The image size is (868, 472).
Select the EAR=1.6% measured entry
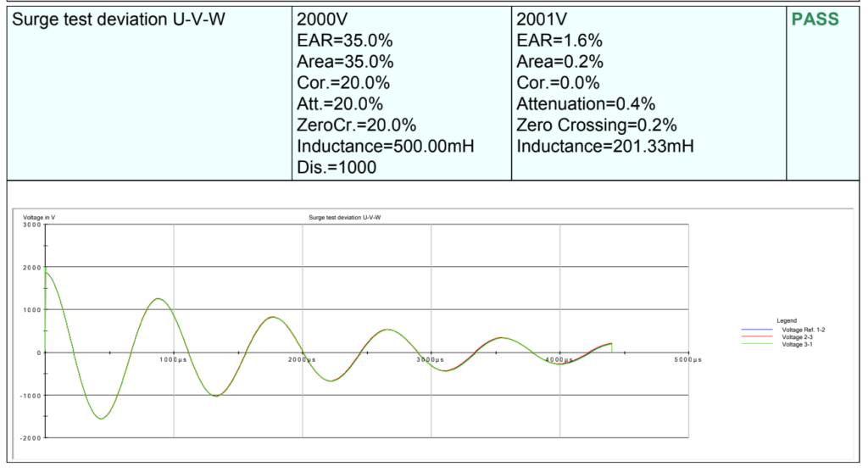pos(559,41)
